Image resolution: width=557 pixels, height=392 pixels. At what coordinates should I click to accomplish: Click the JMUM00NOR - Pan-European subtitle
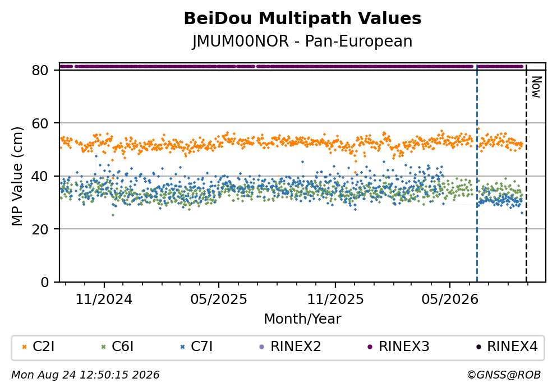click(x=302, y=41)
